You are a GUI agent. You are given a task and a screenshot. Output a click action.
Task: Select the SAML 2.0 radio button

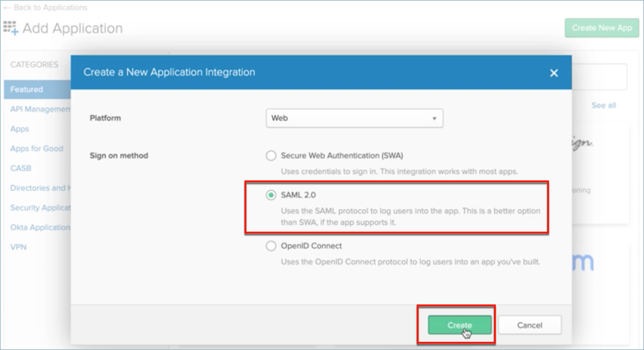pyautogui.click(x=271, y=195)
